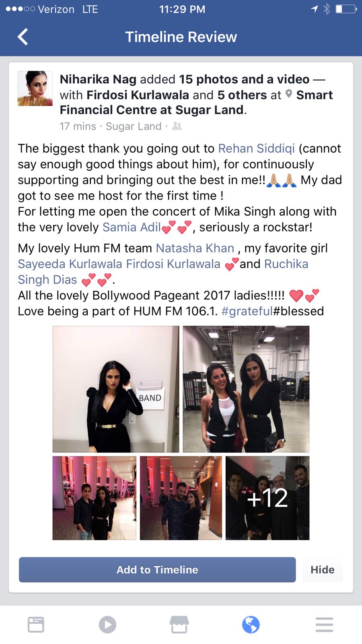362x644 pixels.
Task: View the +12 more photos thumbnail
Action: point(267,498)
